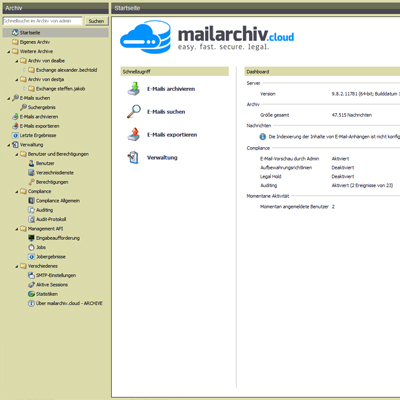400x400 pixels.
Task: Click the mailarchiv.cloud logo
Action: tap(207, 37)
